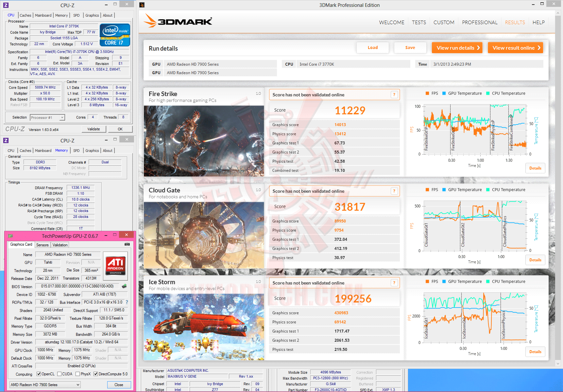563x392 pixels.
Task: Click the cyan CPU Temperature swatch in Ice Storm
Action: (488, 282)
